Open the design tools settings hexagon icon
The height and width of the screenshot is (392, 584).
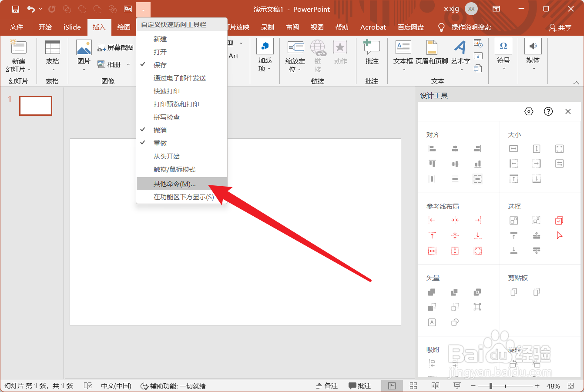pos(529,111)
